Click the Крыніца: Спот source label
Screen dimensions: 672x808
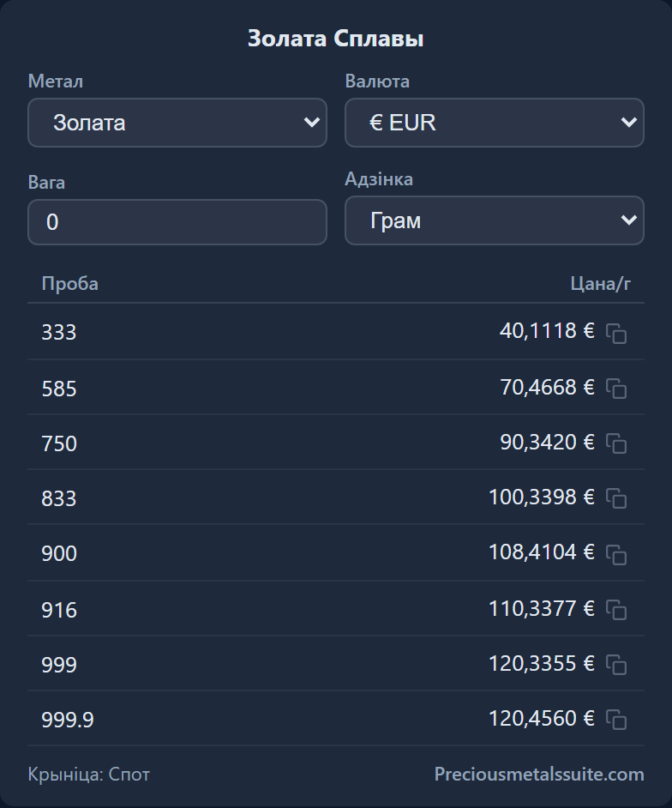[x=89, y=774]
